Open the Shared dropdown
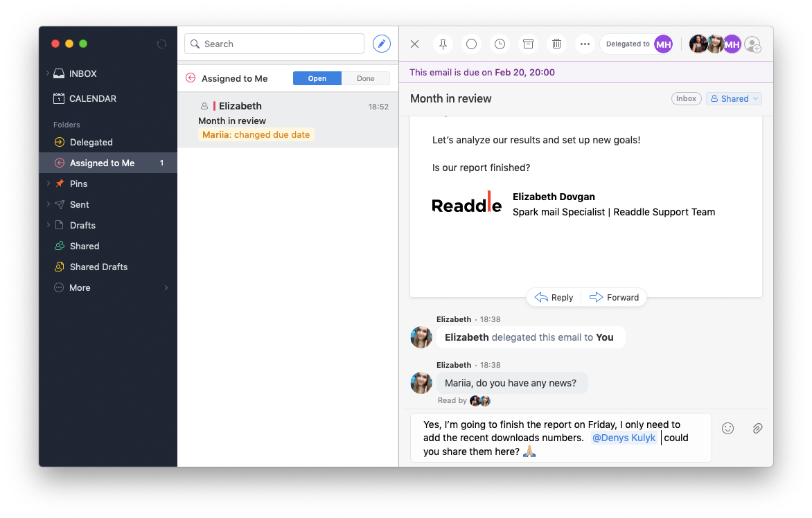812x518 pixels. coord(734,99)
